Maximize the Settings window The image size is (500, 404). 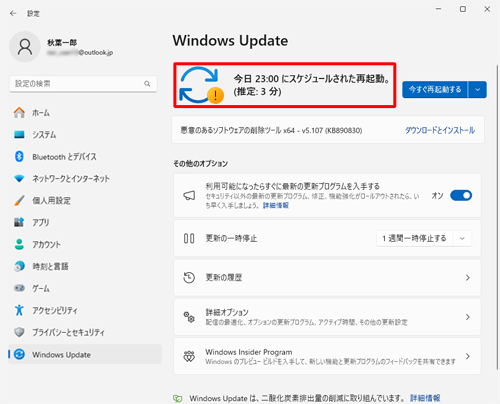pyautogui.click(x=463, y=9)
